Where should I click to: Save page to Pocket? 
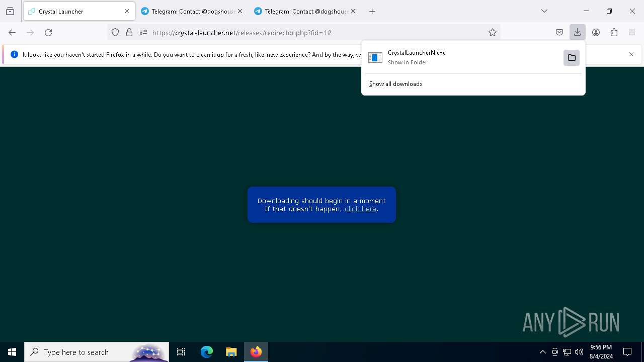pos(559,33)
